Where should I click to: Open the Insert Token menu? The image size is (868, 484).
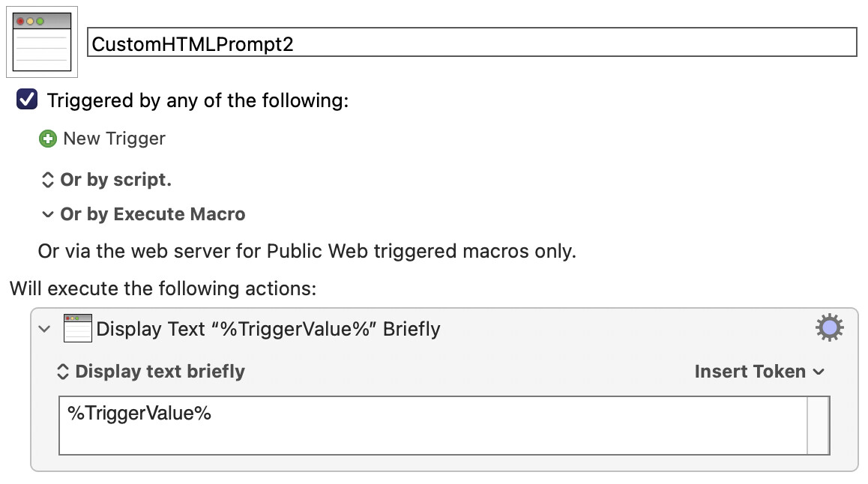[759, 372]
